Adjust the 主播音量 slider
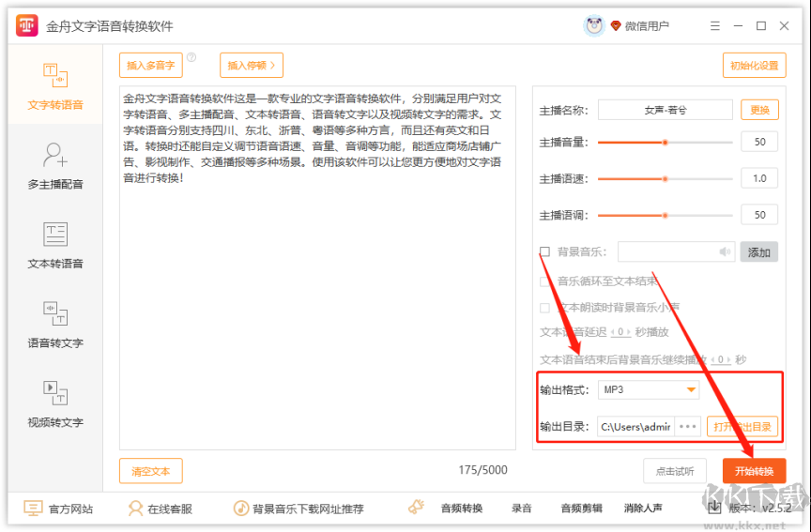 (x=666, y=143)
